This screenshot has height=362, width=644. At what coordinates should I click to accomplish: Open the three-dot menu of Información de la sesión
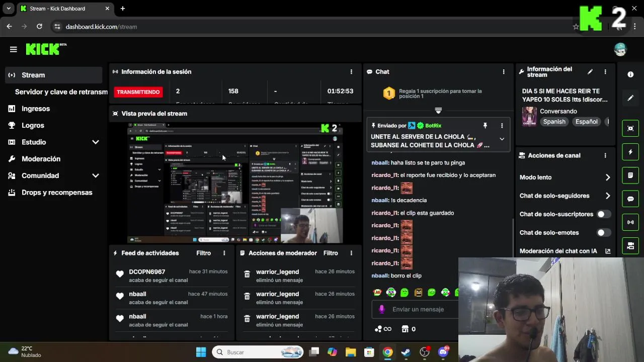pyautogui.click(x=351, y=72)
